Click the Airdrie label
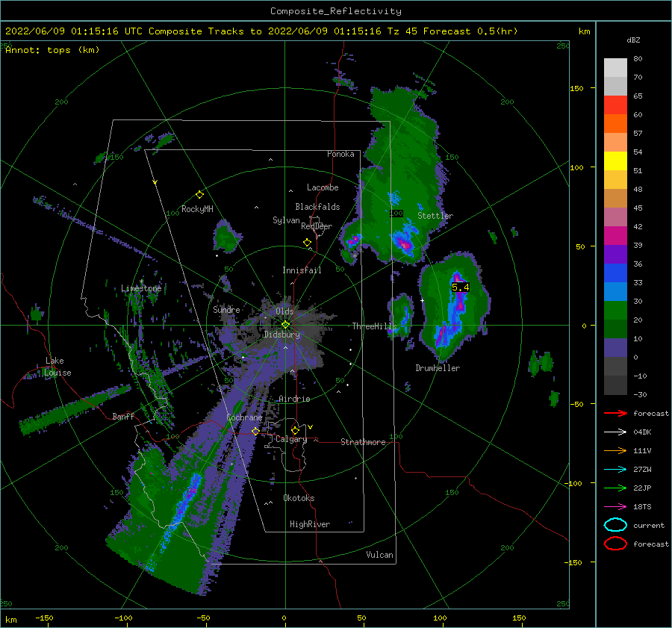Screen dimensions: 672x628 pyautogui.click(x=294, y=399)
